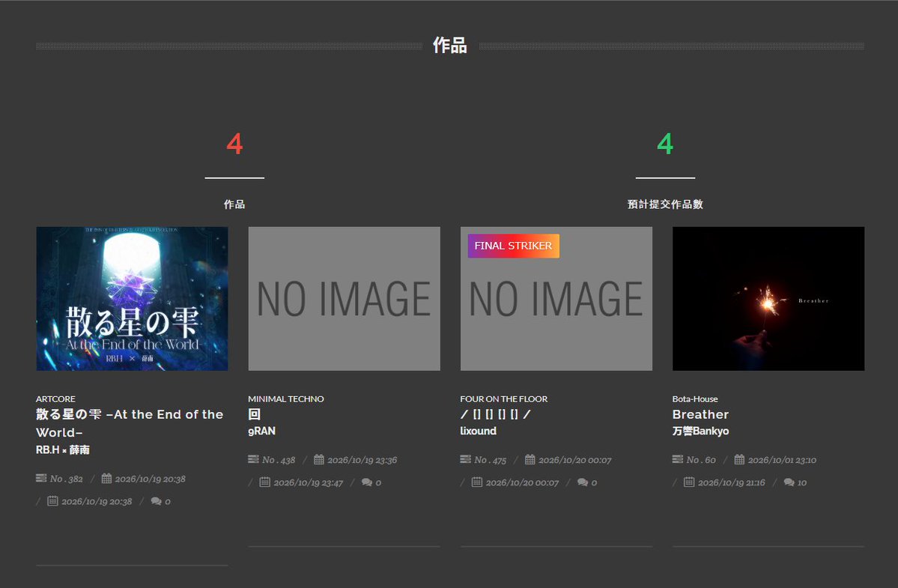This screenshot has height=588, width=898.
Task: Open the 散る星の雫 –At the End of the World– title
Action: (130, 423)
